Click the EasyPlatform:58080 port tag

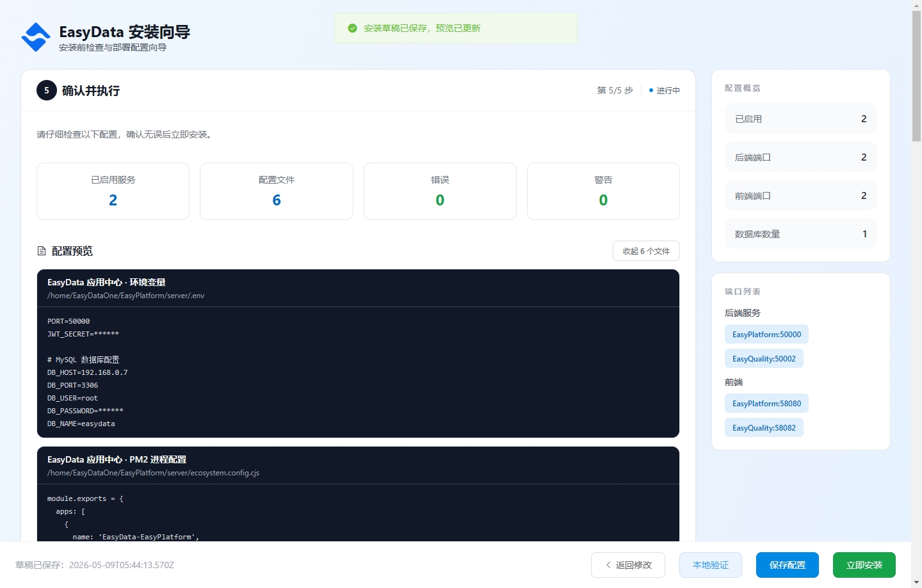click(766, 404)
